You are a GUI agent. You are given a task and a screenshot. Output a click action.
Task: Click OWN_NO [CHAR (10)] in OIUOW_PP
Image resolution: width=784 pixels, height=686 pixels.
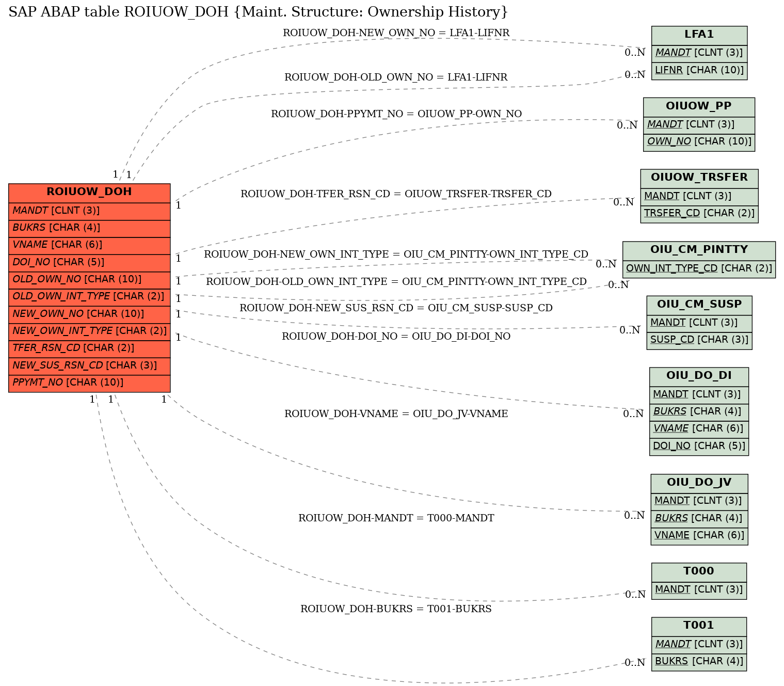point(699,142)
